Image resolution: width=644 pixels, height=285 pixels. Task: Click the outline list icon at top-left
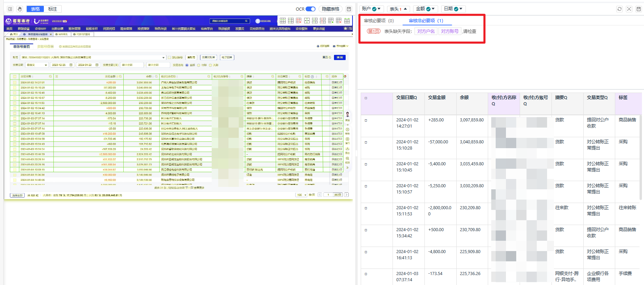[10, 9]
